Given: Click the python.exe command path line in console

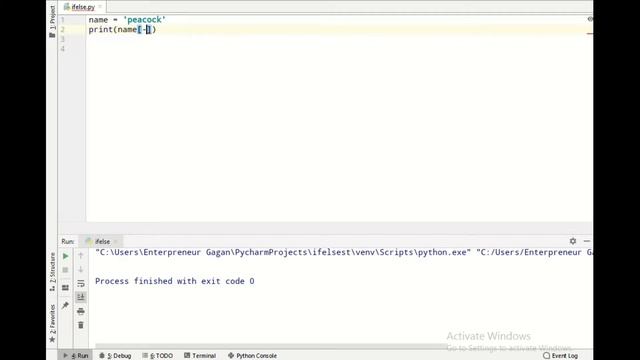Looking at the screenshot, I should click(344, 252).
